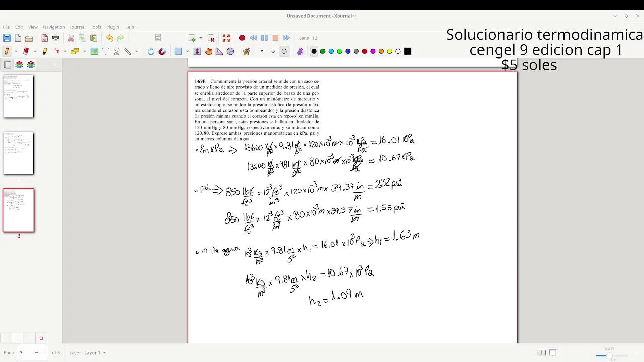Toggle fullscreen mode
This screenshot has width=644, height=362.
(226, 38)
